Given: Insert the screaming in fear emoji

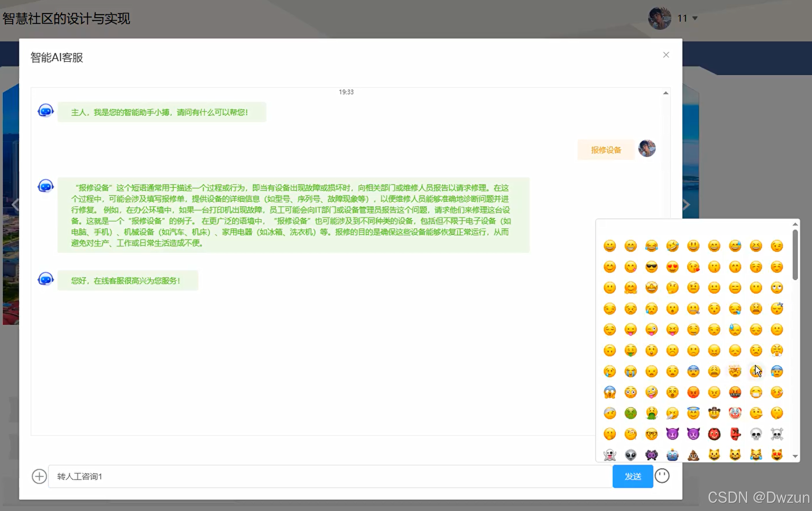Looking at the screenshot, I should click(x=610, y=392).
